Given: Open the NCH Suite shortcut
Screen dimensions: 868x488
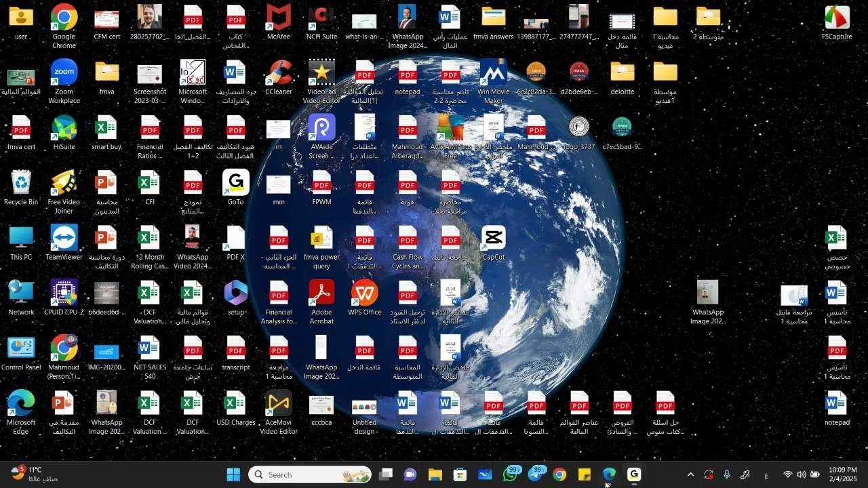Looking at the screenshot, I should (321, 22).
